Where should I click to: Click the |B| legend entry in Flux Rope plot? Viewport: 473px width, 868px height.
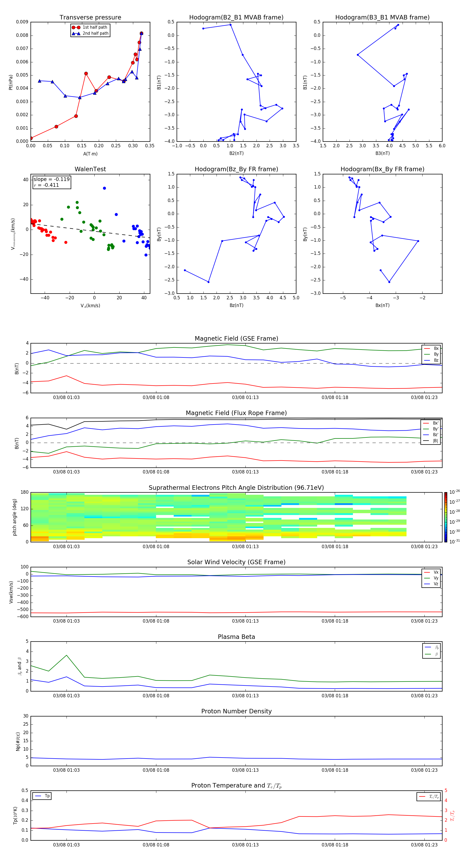pyautogui.click(x=431, y=441)
